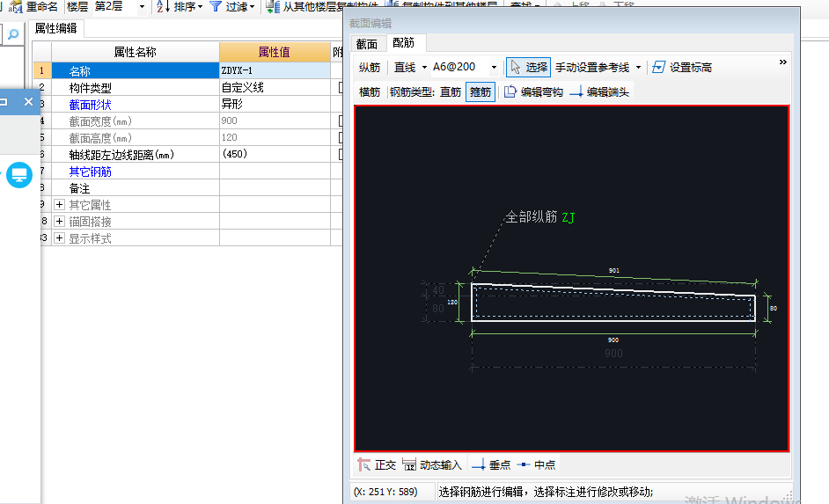This screenshot has height=504, width=829.
Task: Open the 排序 sort dropdown arrow
Action: 201,7
